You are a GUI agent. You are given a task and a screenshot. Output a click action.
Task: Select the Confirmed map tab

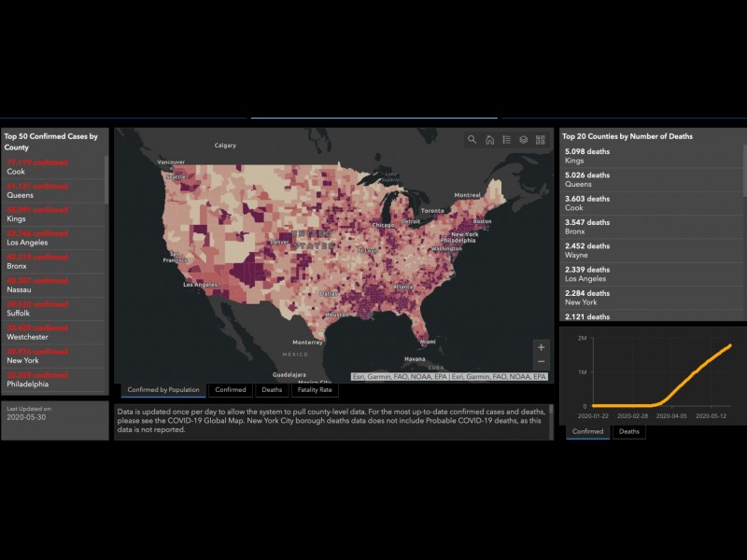click(x=230, y=390)
